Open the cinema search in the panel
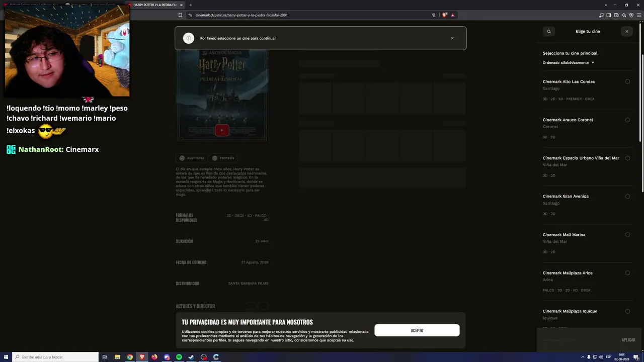The image size is (644, 362). coord(549,31)
